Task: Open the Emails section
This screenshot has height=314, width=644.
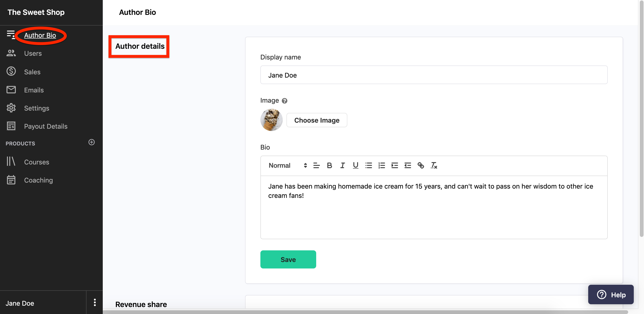Action: pos(34,90)
